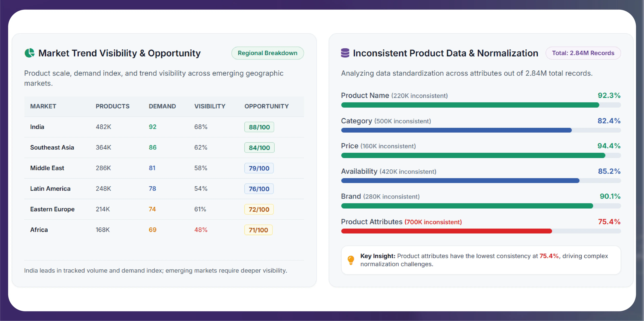Click India's demand index 92
Screen dimensions: 644x321
tap(152, 127)
